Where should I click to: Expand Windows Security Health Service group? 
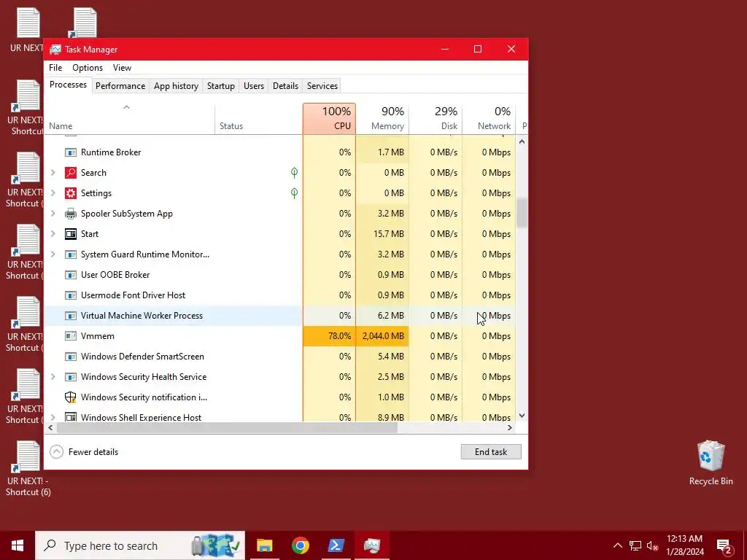click(x=53, y=377)
